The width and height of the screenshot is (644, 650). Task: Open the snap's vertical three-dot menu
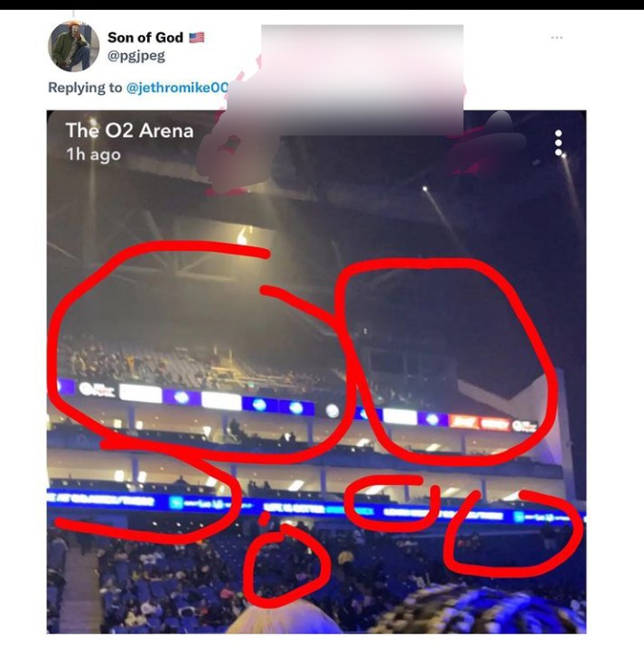558,143
